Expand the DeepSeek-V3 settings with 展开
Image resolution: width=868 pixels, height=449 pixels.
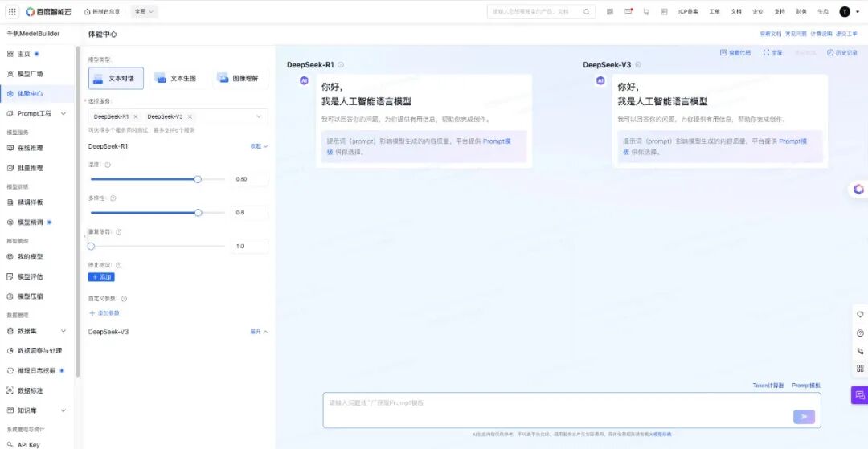[x=259, y=332]
